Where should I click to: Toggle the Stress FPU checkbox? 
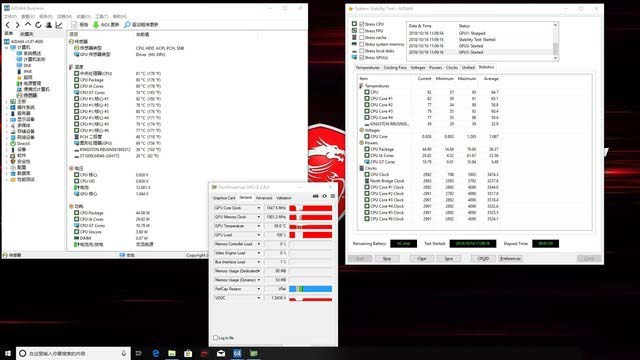[x=362, y=31]
